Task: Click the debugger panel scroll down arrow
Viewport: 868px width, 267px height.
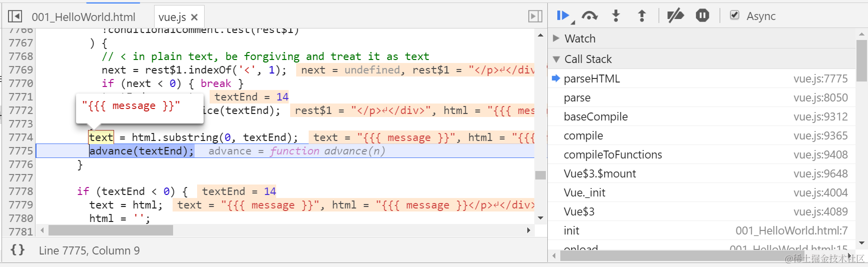Action: (861, 243)
